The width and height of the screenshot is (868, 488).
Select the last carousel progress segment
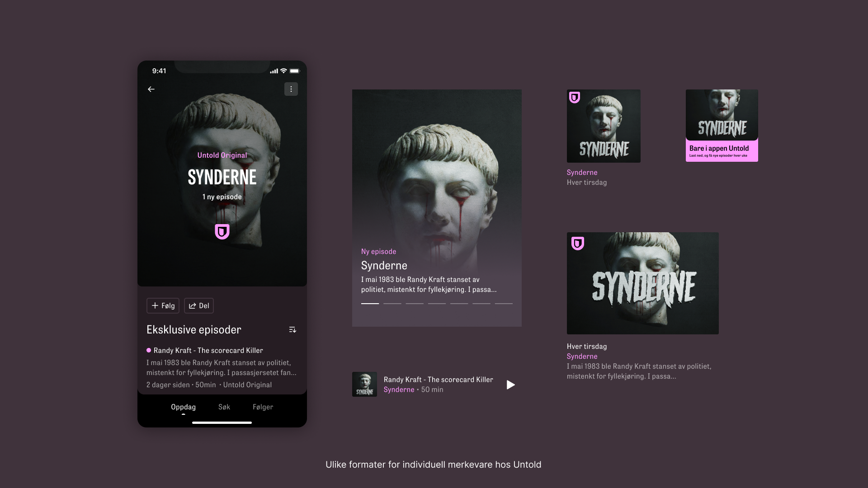(x=504, y=304)
